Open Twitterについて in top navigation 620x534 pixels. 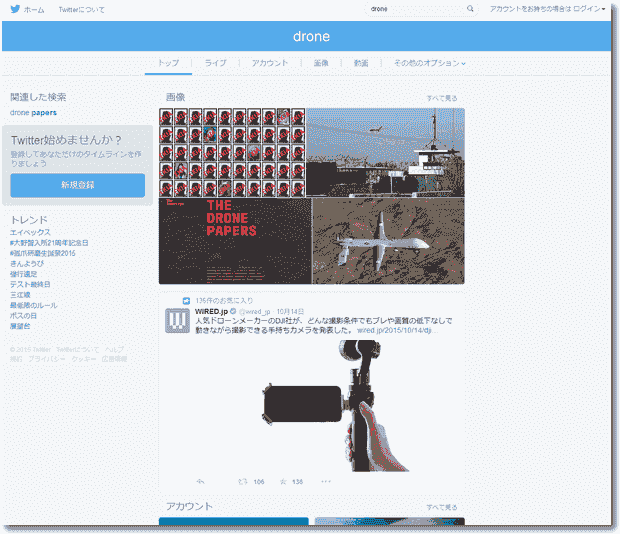81,9
